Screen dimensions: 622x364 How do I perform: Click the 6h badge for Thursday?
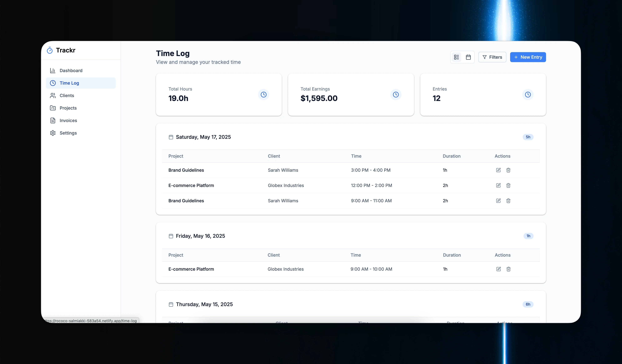[528, 304]
